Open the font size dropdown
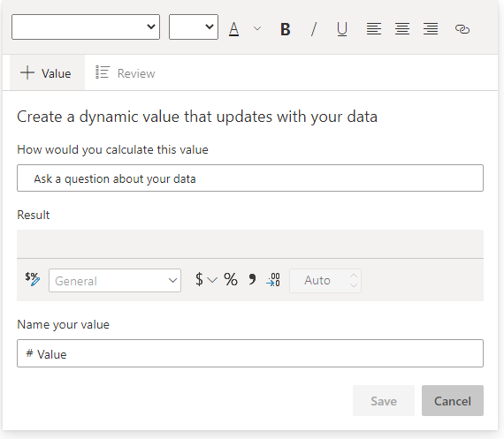This screenshot has height=439, width=504. 194,27
